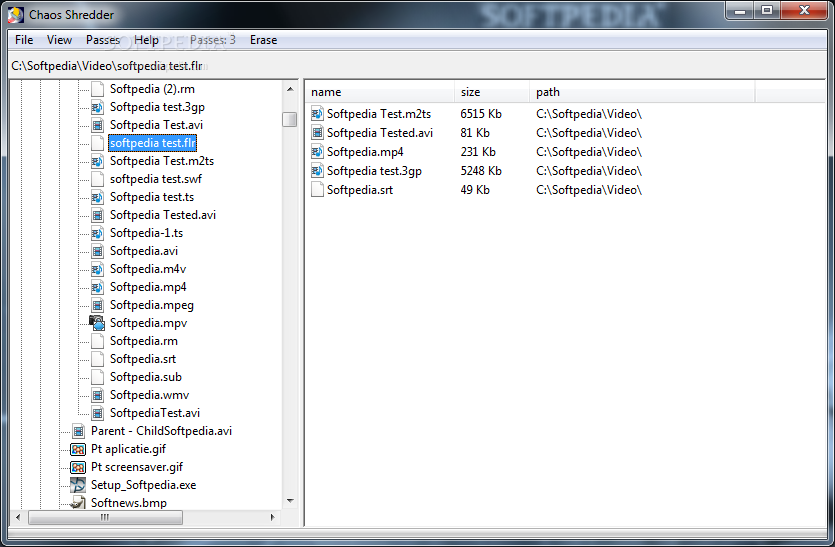Click the 231 Kb size cell
The height and width of the screenshot is (547, 835).
[478, 152]
